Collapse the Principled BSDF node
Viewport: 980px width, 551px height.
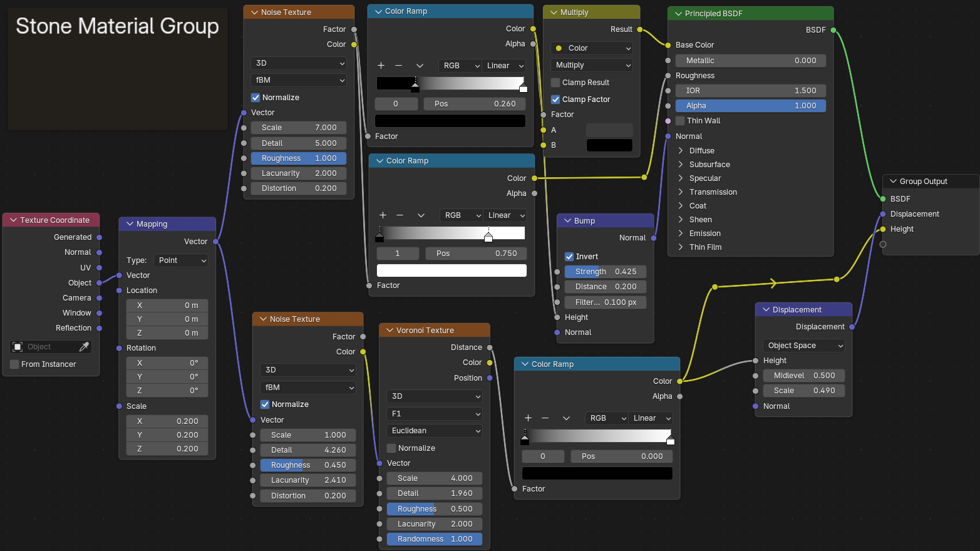pos(678,14)
